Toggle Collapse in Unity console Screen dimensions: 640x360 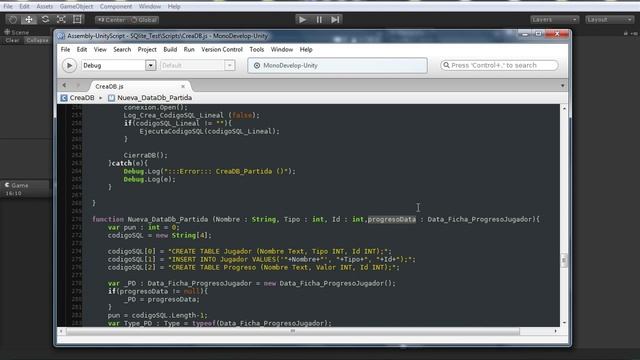(x=37, y=40)
